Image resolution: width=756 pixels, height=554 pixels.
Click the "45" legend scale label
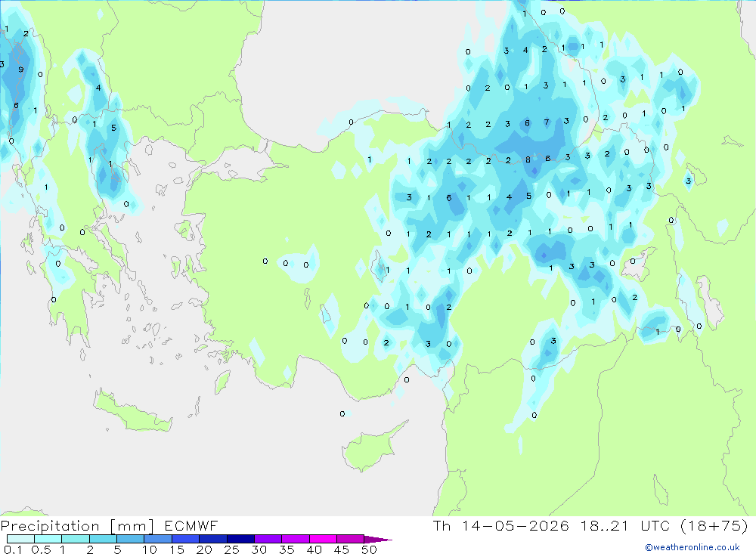(342, 549)
